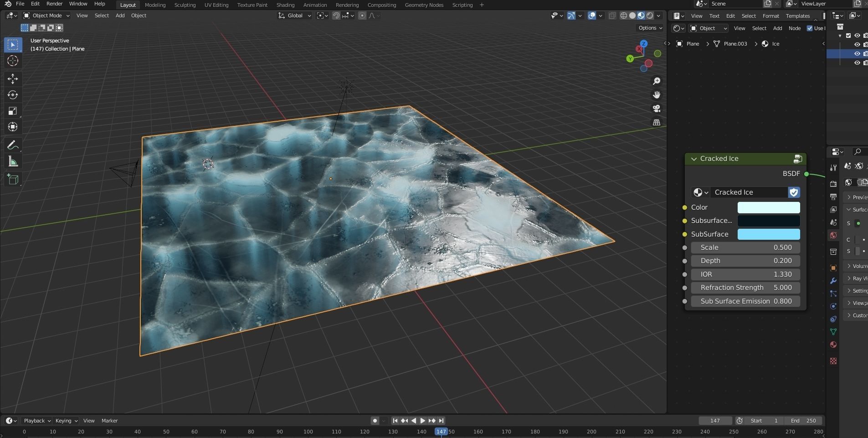The image size is (868, 438).
Task: Switch to the Shading workspace tab
Action: pyautogui.click(x=285, y=5)
